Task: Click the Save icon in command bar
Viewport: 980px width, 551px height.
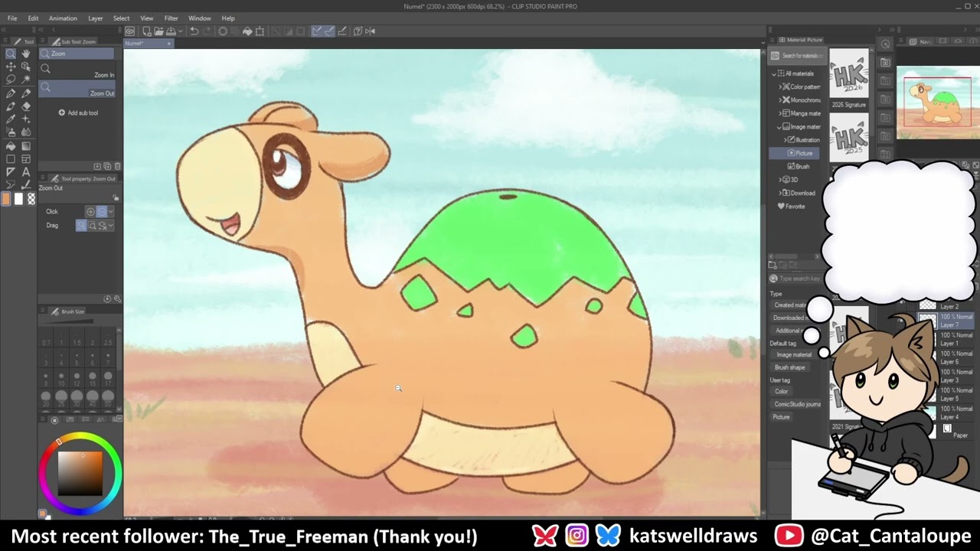Action: (170, 31)
